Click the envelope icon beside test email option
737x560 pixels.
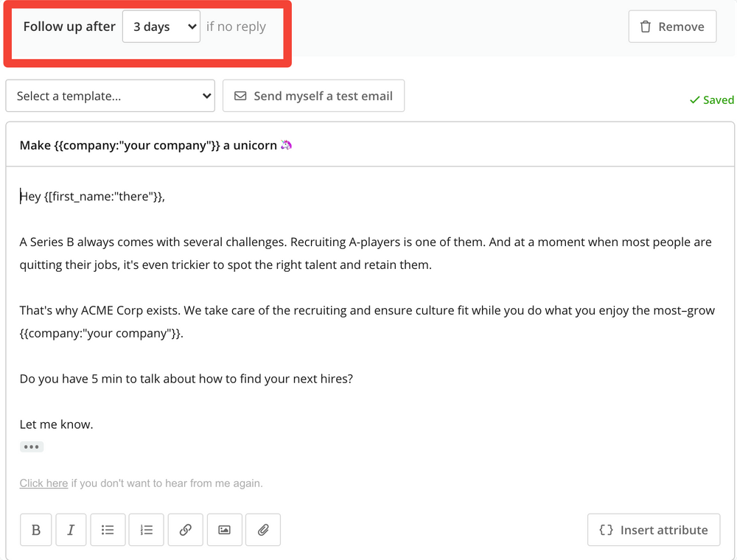[x=240, y=95]
